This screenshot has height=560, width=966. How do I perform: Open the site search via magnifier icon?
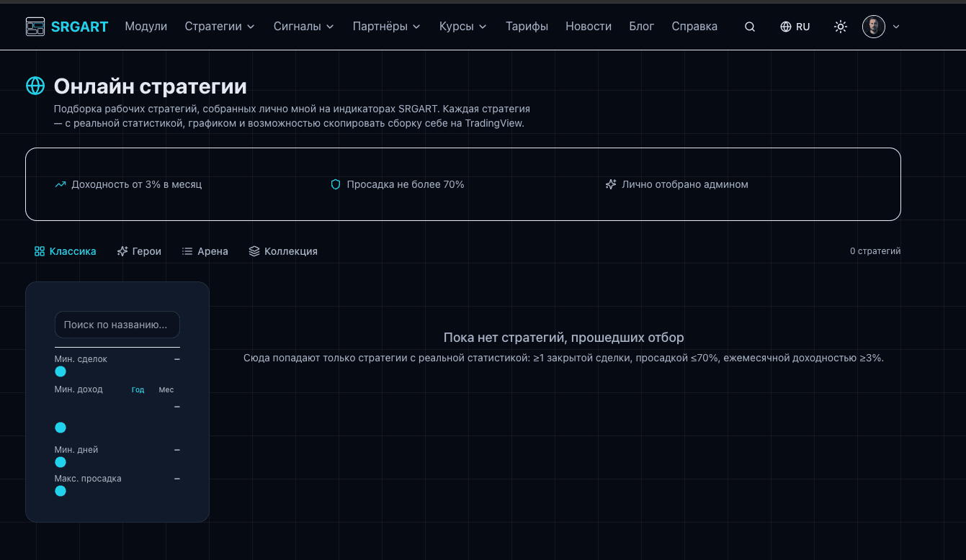749,26
